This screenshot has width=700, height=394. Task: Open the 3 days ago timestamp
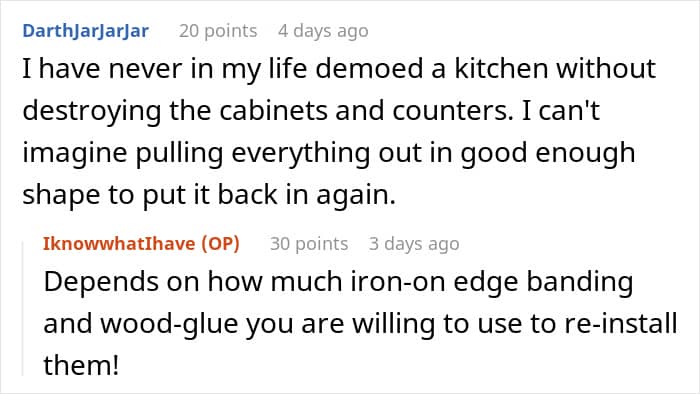coord(414,244)
